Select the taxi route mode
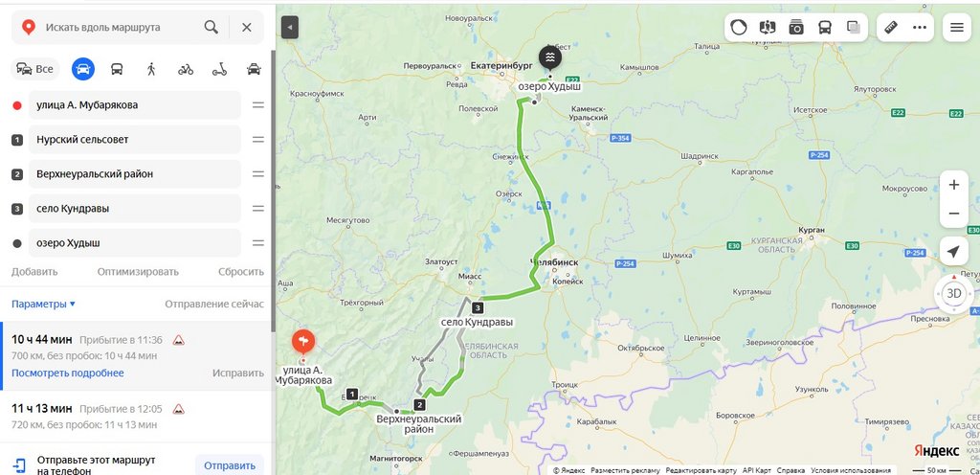Image resolution: width=980 pixels, height=475 pixels. tap(254, 69)
